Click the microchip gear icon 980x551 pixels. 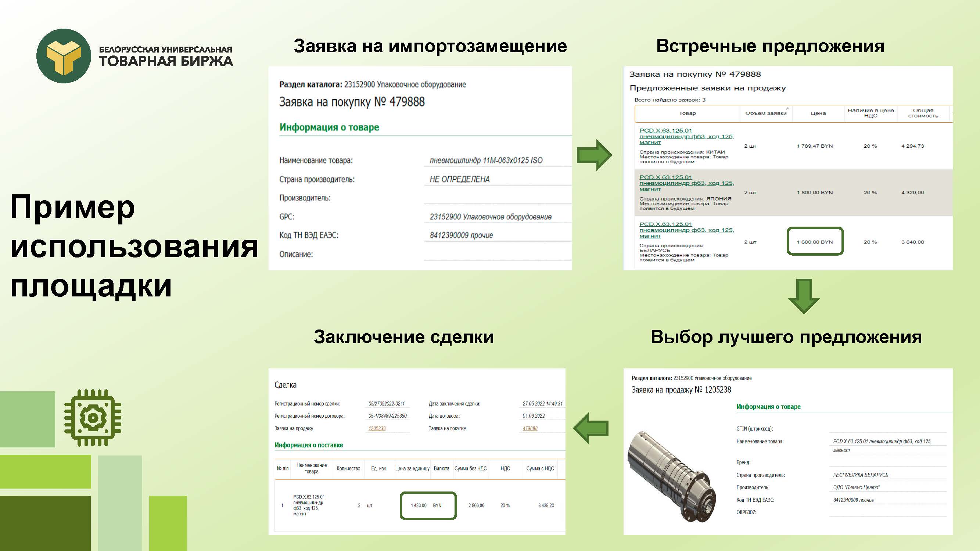(x=93, y=418)
